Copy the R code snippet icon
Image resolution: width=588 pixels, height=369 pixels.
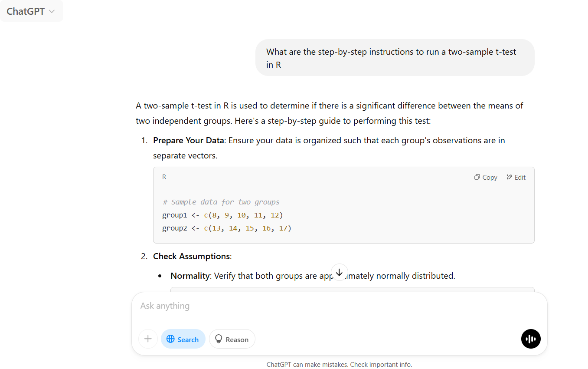[x=477, y=177]
